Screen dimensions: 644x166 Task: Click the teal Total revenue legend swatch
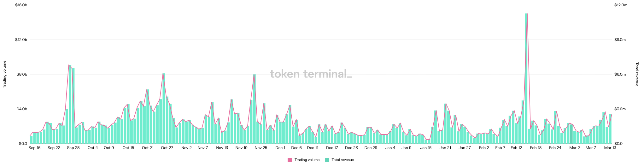[327, 160]
